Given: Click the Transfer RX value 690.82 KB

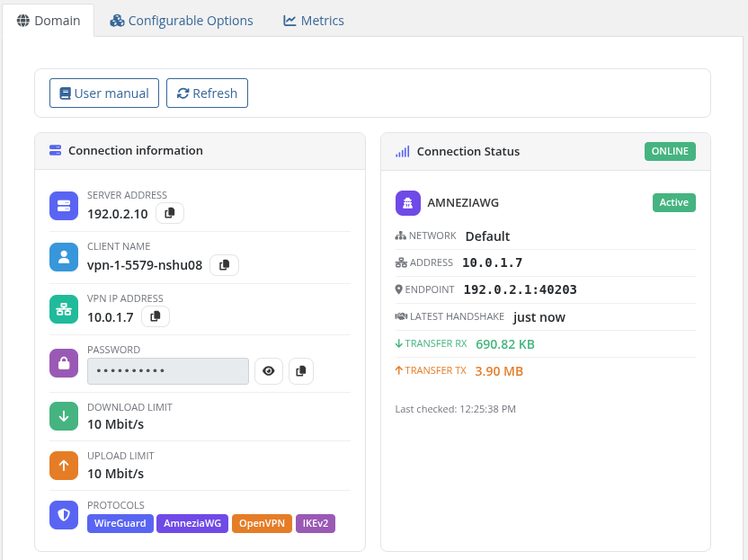Looking at the screenshot, I should click(x=505, y=344).
